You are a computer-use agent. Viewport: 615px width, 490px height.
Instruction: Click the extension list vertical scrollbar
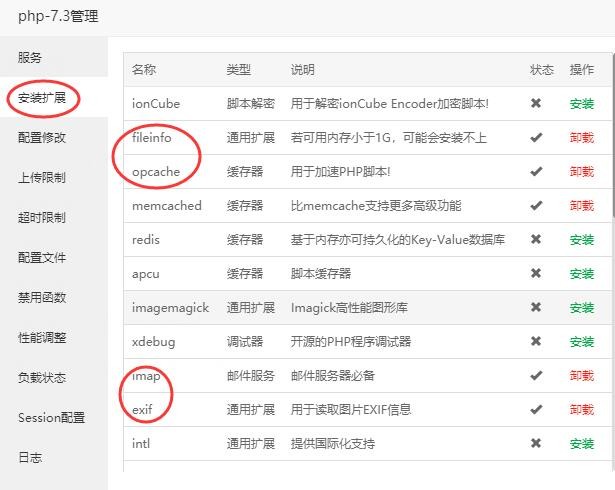coord(613,135)
